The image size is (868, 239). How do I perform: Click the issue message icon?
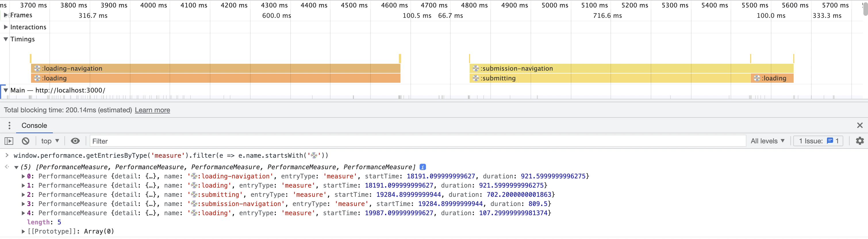(830, 141)
